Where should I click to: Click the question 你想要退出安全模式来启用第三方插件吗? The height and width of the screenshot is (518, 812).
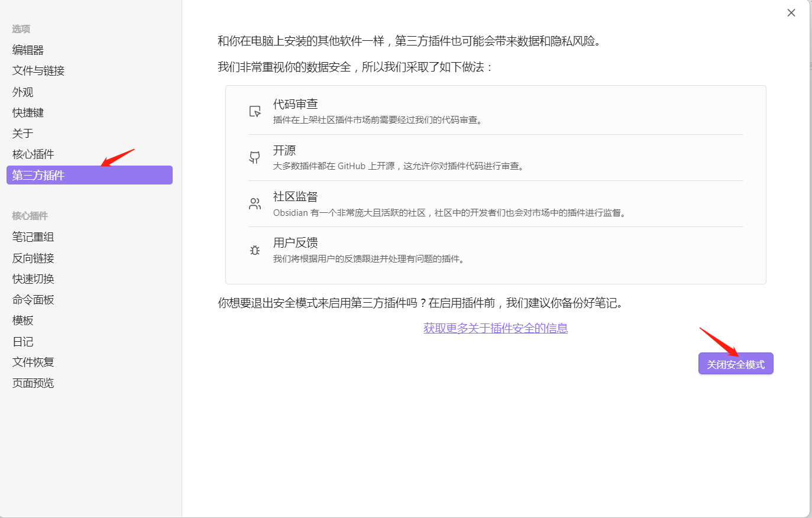tap(322, 303)
